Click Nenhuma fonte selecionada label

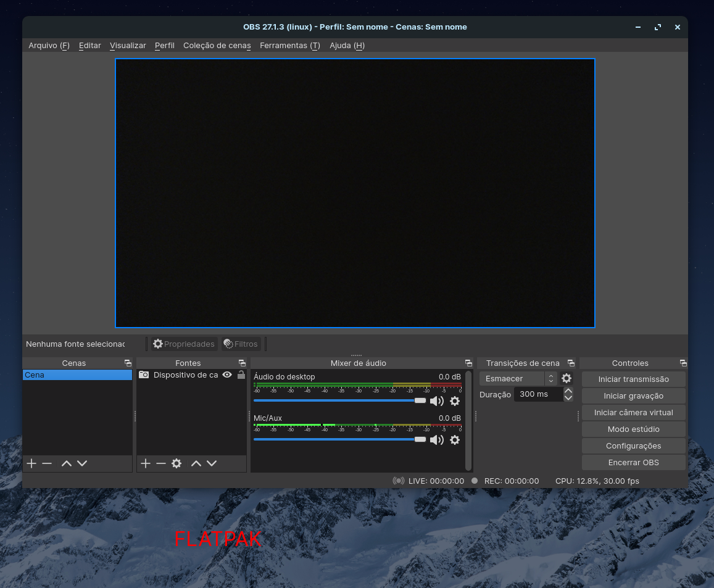(x=75, y=344)
